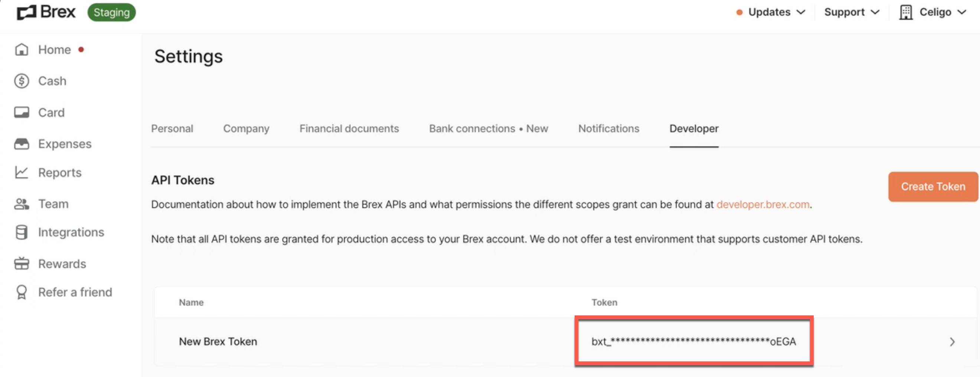
Task: Click the Expenses inbox icon
Action: (21, 144)
